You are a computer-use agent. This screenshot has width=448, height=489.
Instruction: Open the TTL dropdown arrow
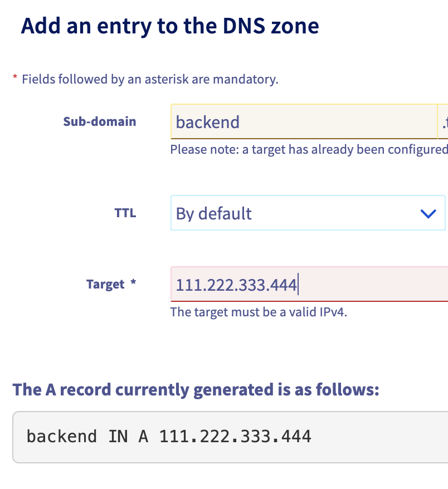click(428, 214)
